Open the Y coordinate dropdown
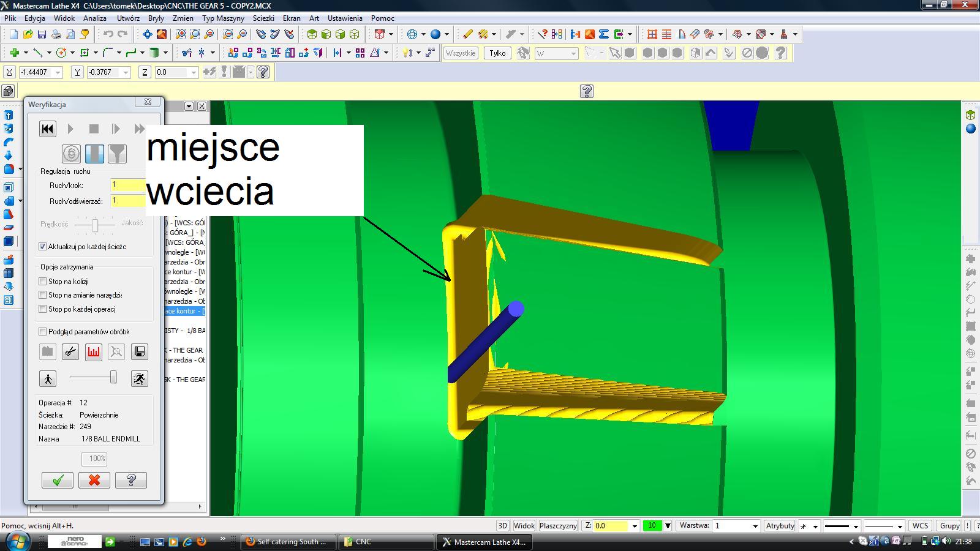This screenshot has width=980, height=551. click(x=126, y=72)
